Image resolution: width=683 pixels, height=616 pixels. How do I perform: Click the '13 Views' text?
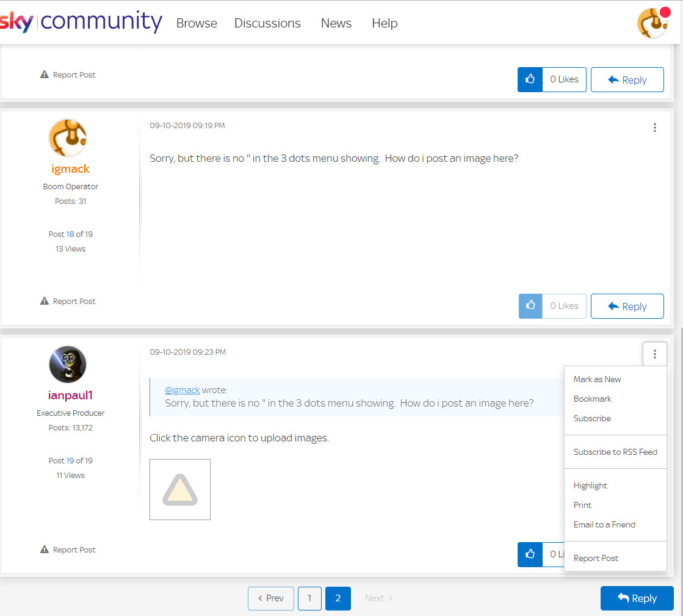tap(71, 248)
